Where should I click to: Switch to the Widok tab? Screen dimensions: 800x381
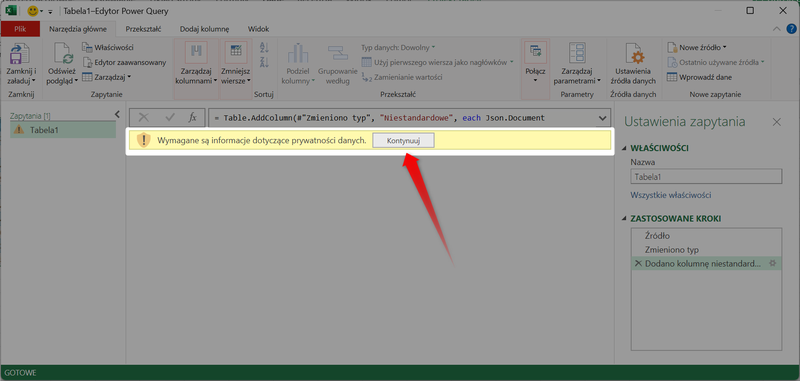[x=258, y=29]
